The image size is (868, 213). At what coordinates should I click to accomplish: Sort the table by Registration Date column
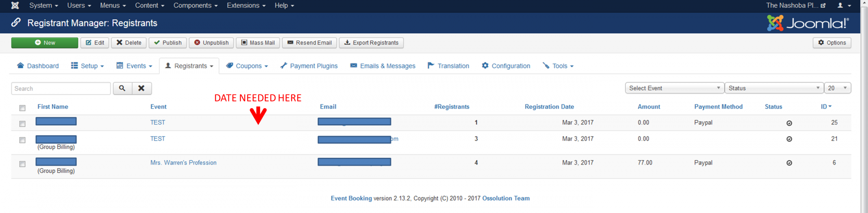[x=549, y=106]
